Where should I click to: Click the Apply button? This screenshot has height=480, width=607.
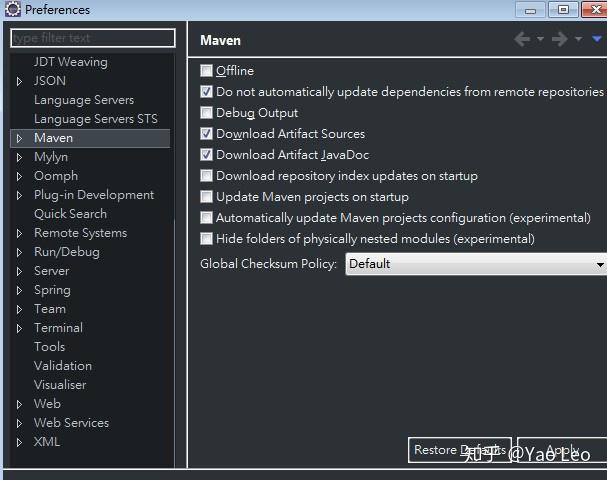pyautogui.click(x=562, y=450)
